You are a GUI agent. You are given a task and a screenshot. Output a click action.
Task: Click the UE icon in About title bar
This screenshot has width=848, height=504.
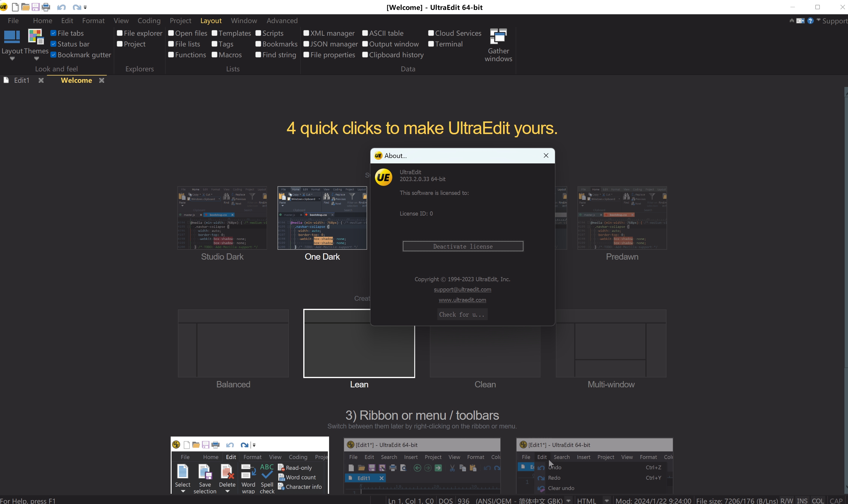[378, 156]
